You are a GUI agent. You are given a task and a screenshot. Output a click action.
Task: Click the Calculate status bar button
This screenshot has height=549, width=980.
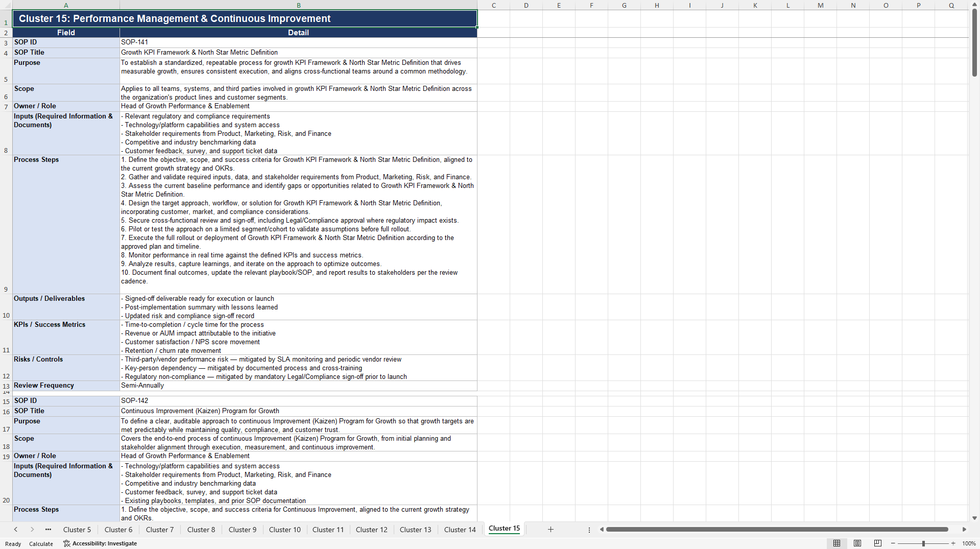click(41, 544)
